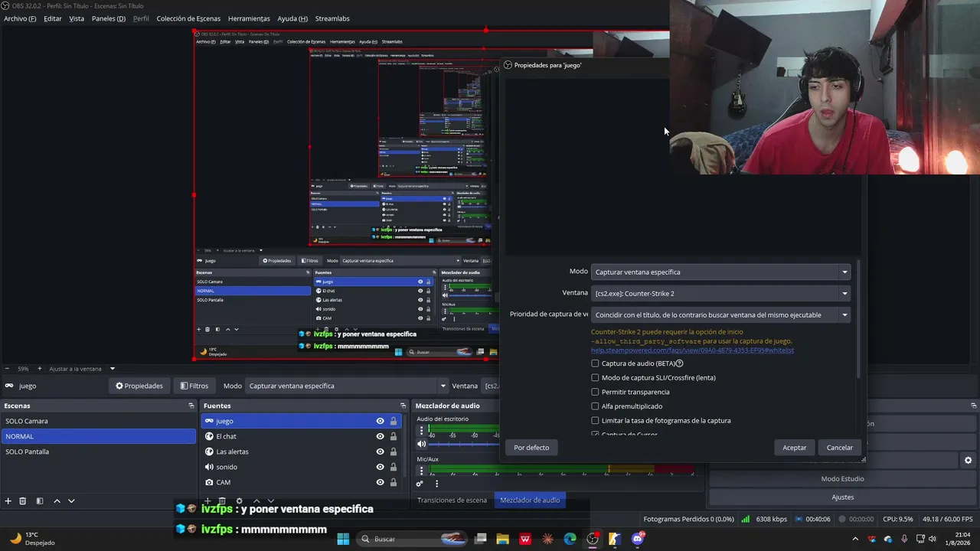Viewport: 980px width, 551px height.
Task: Click the Filtros button
Action: [194, 386]
